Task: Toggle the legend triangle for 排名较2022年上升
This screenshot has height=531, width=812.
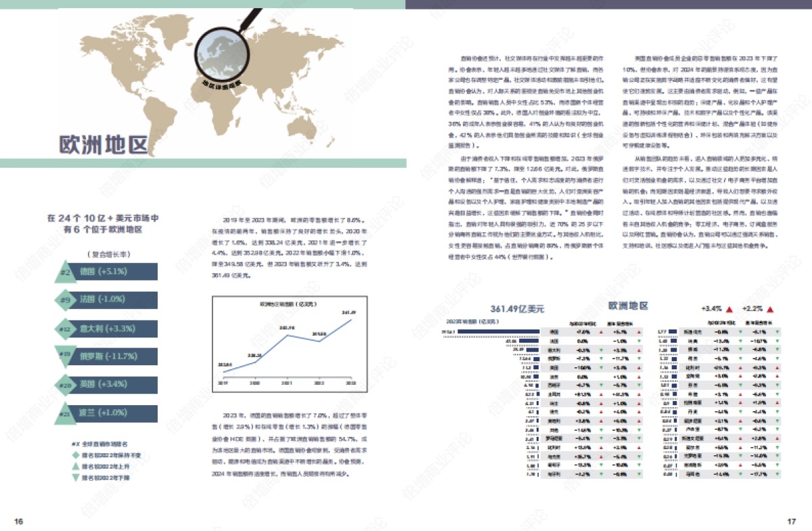Action: 74,467
